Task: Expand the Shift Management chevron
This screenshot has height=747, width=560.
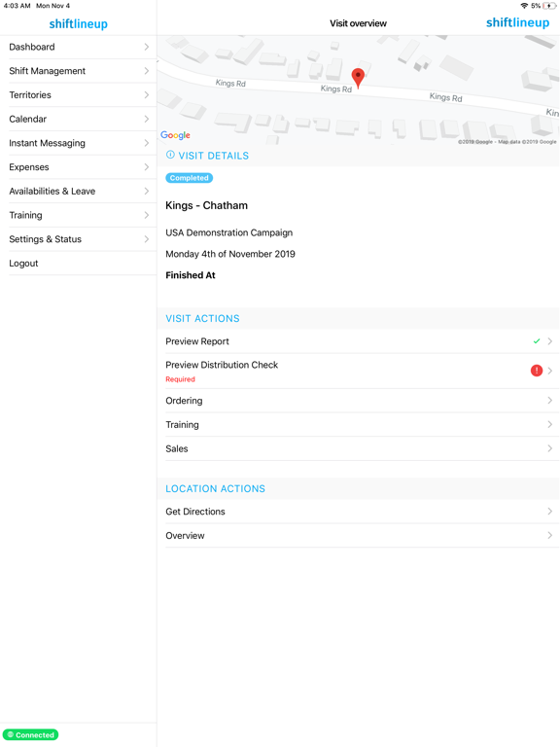Action: (x=147, y=71)
